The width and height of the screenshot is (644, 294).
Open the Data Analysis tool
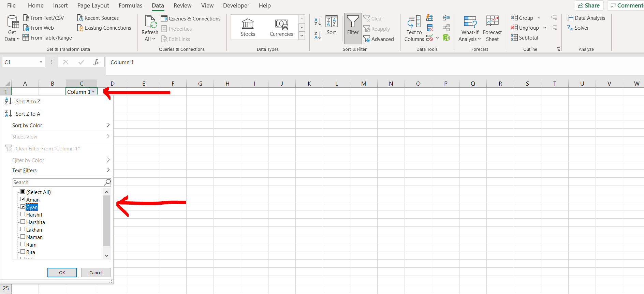point(586,18)
